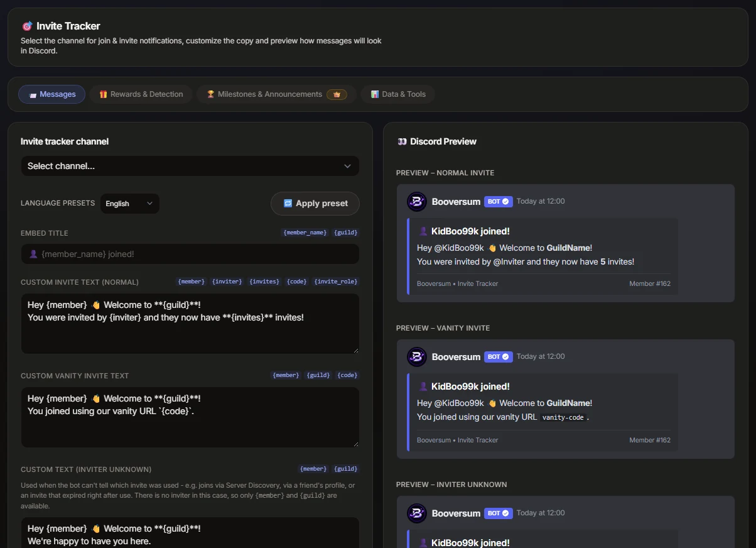This screenshot has width=756, height=548.
Task: Click Booversum name in Vanity Invite preview
Action: click(456, 356)
